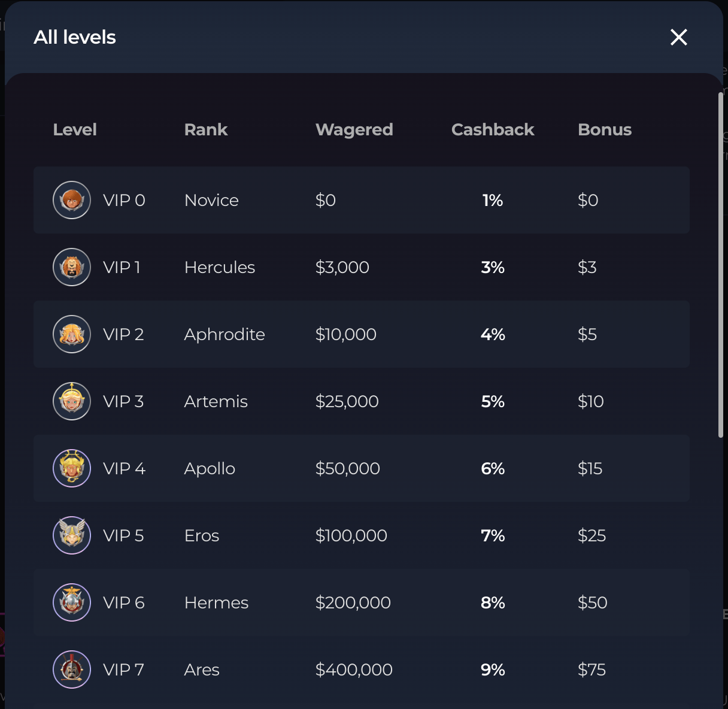Image resolution: width=728 pixels, height=709 pixels.
Task: Select the $50 bonus in Hermes row
Action: click(593, 602)
